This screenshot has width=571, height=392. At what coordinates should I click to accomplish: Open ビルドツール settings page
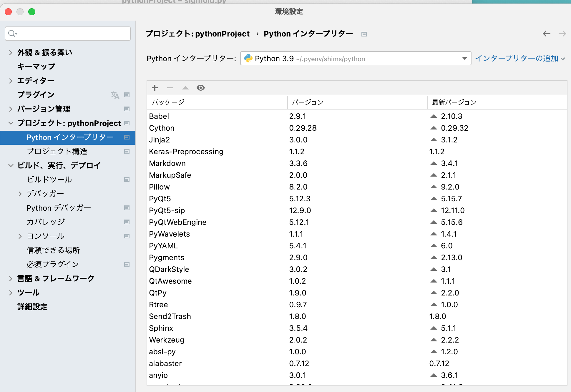[49, 180]
